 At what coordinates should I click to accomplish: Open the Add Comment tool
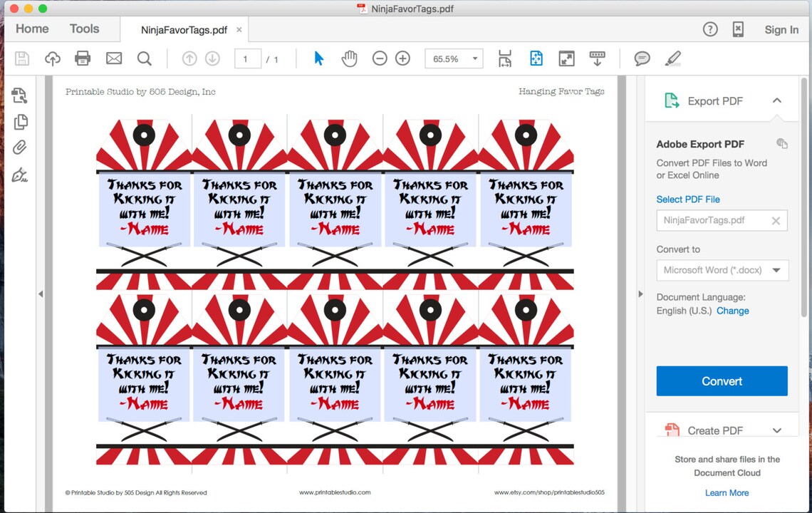tap(642, 58)
